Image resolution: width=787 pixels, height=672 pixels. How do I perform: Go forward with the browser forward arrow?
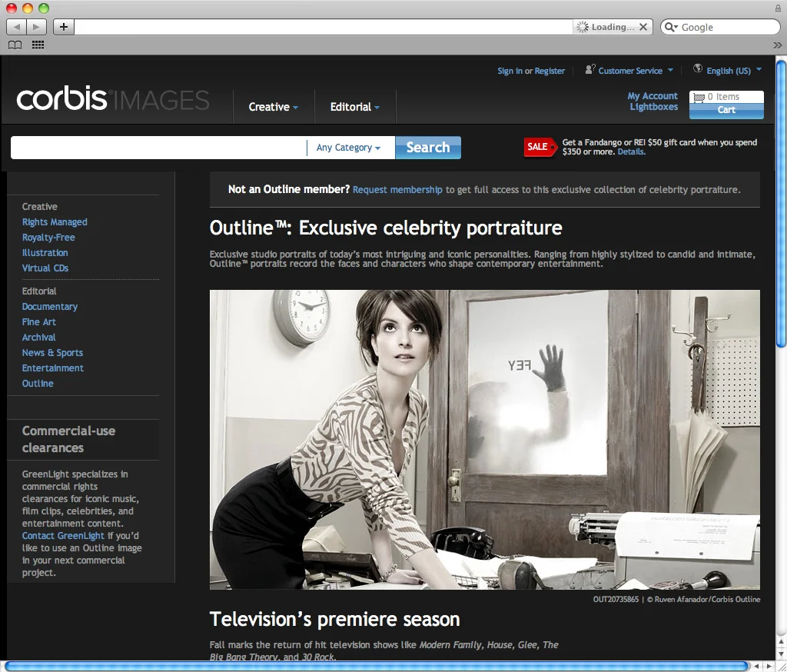pos(37,27)
